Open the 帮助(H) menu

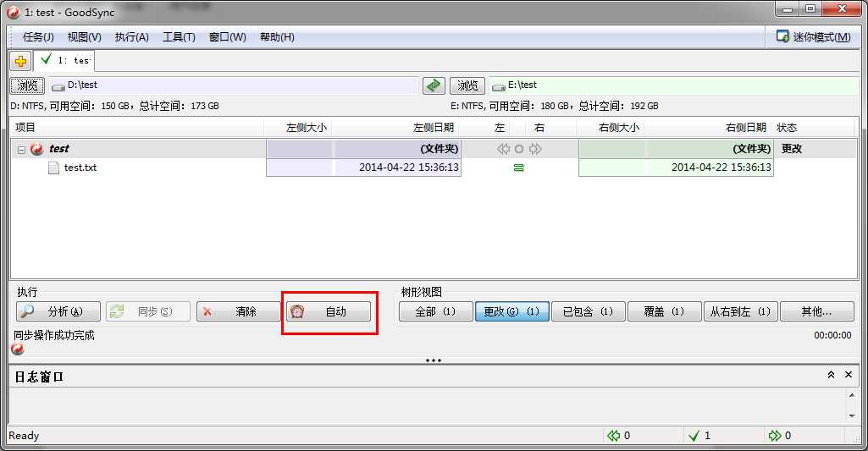point(277,37)
